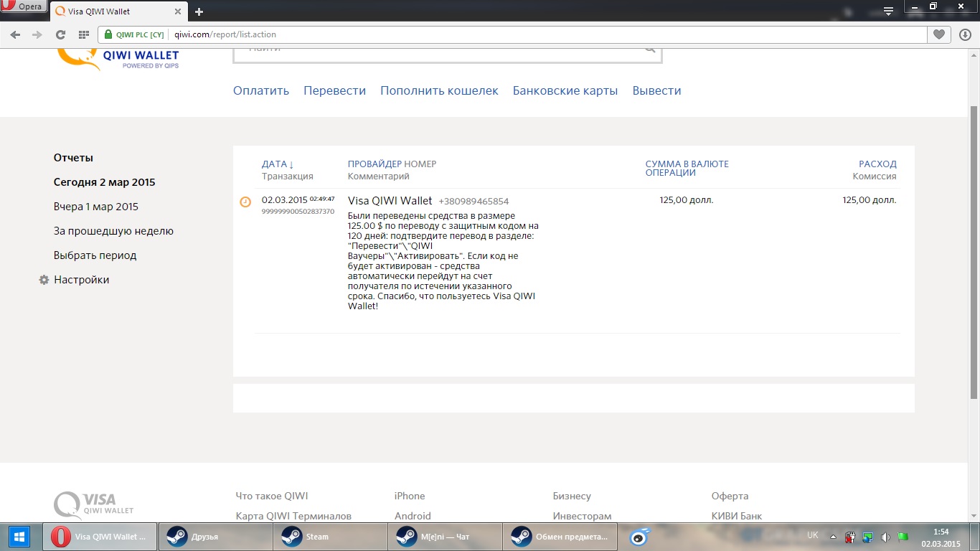This screenshot has width=980, height=551.
Task: Open the Инвесторам footer link
Action: [x=582, y=516]
